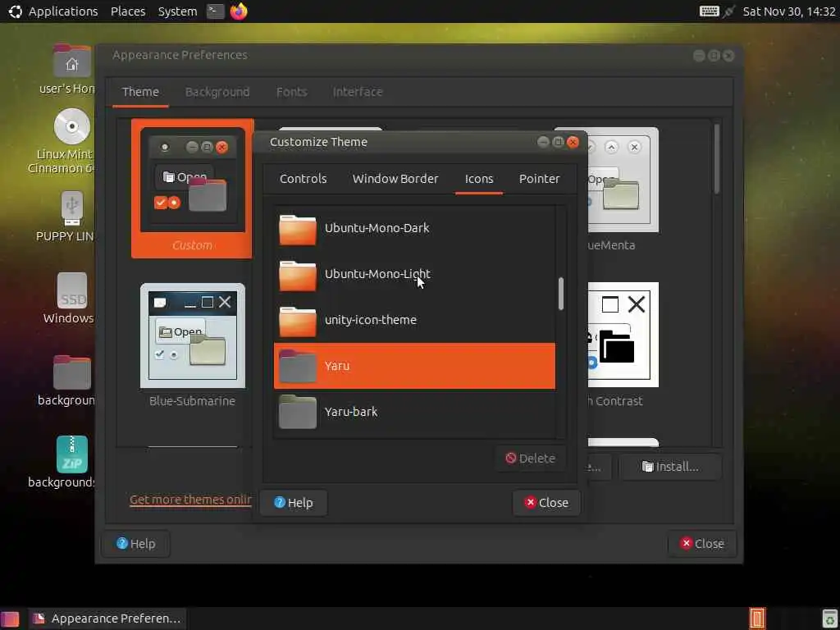Click the Yaru-bark folder icon
This screenshot has height=630, width=840.
297,412
